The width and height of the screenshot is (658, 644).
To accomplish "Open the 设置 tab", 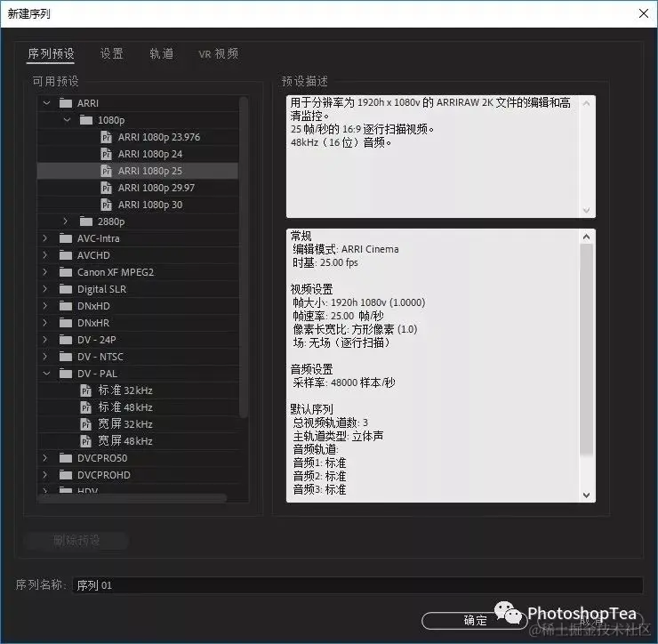I will pyautogui.click(x=112, y=53).
